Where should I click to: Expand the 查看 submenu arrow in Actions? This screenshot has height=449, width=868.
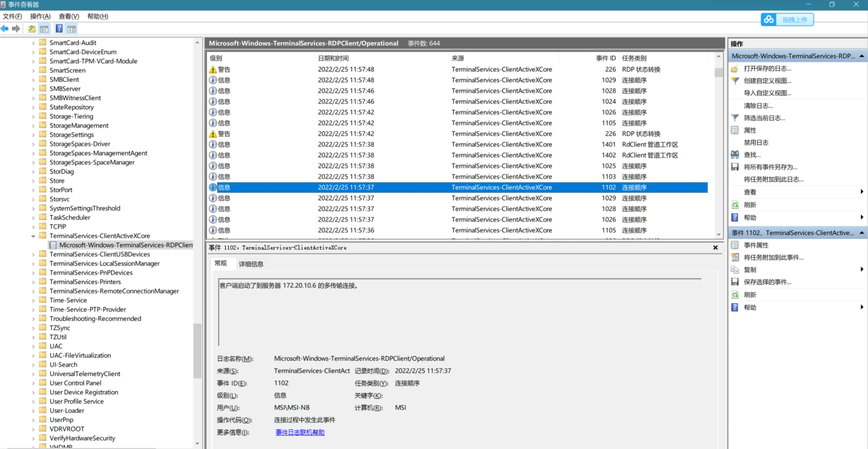[x=862, y=192]
